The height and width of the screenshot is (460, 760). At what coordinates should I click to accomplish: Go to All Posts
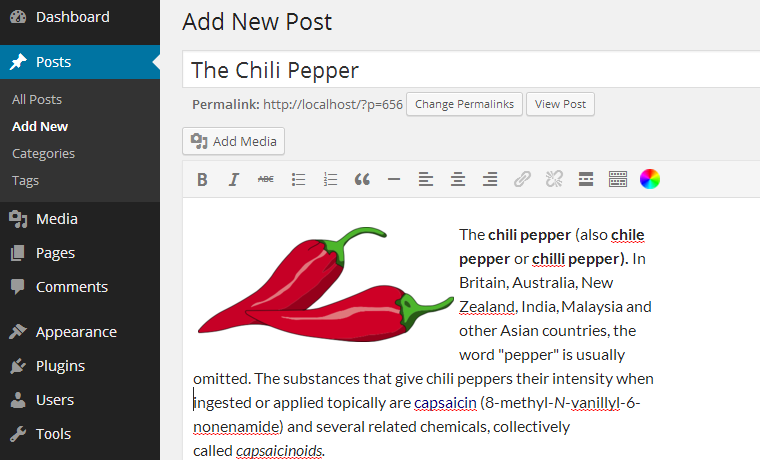[x=37, y=99]
